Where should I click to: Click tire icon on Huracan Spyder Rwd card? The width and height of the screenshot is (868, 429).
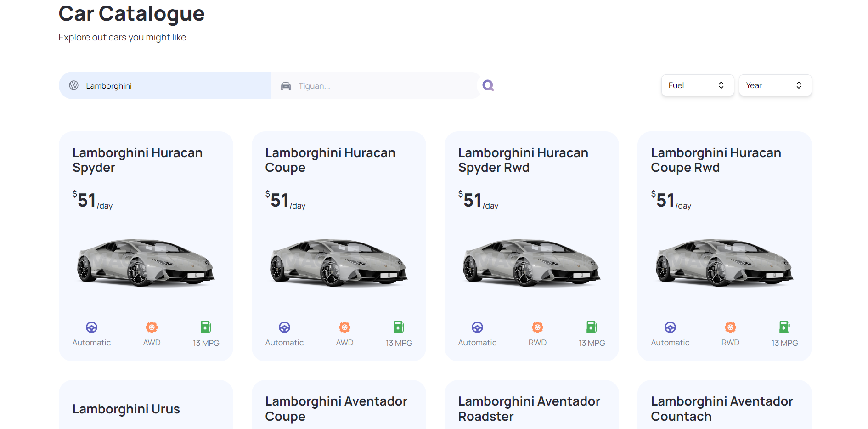537,327
